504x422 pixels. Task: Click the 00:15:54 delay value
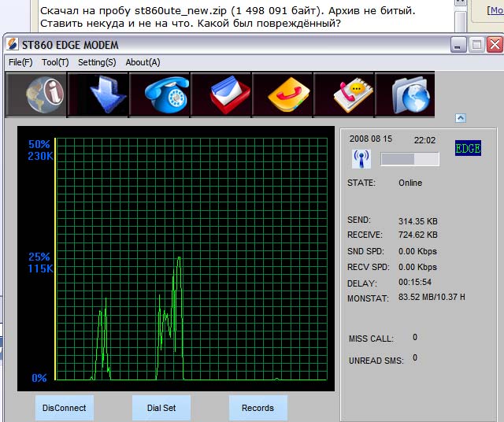click(x=415, y=282)
